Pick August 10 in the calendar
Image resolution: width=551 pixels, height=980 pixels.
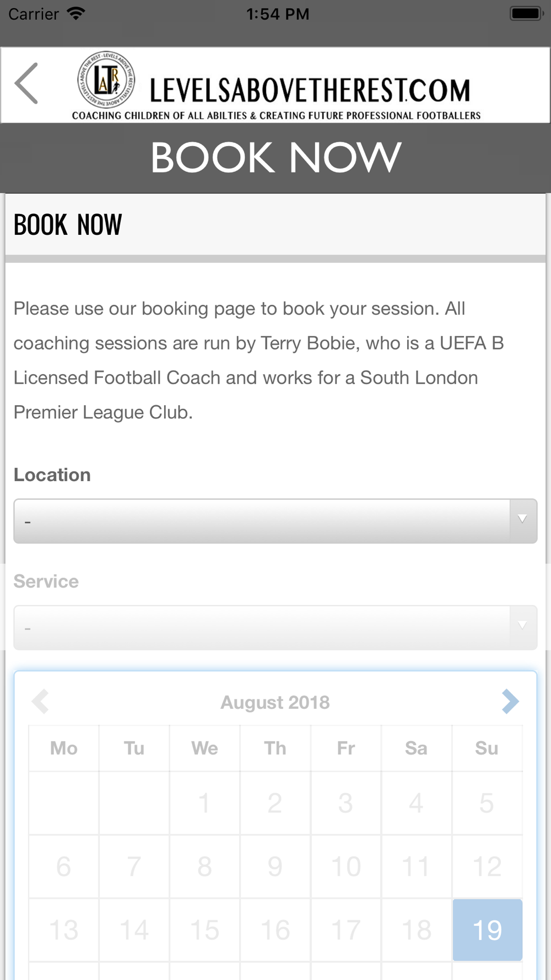click(x=345, y=866)
